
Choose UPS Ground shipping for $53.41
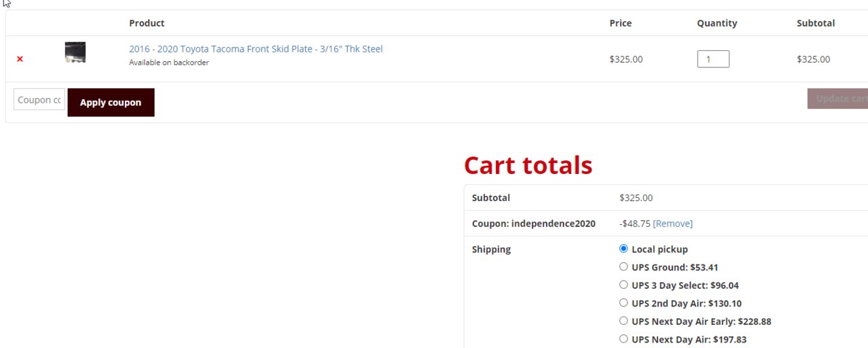623,267
